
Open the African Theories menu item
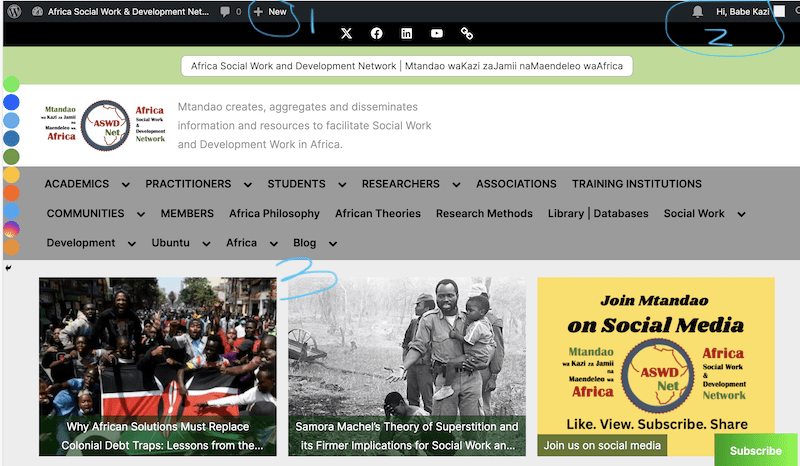tap(378, 213)
